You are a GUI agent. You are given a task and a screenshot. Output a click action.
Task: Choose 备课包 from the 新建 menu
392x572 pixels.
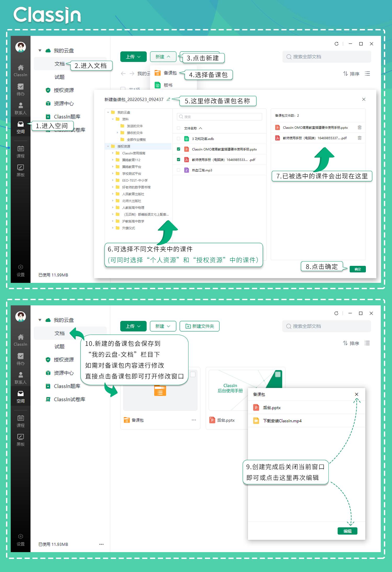coord(166,73)
